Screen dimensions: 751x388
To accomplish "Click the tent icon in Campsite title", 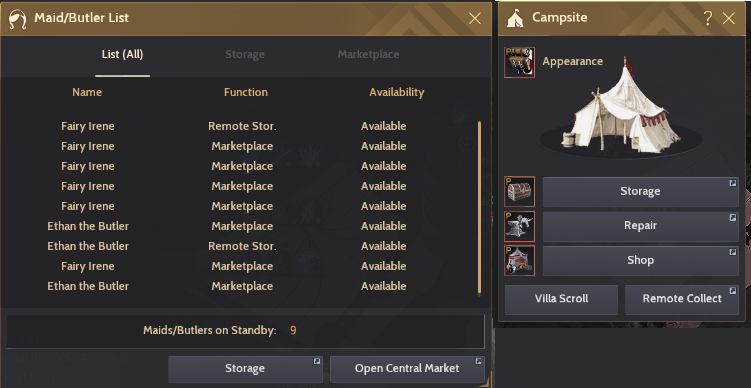I will coord(515,18).
